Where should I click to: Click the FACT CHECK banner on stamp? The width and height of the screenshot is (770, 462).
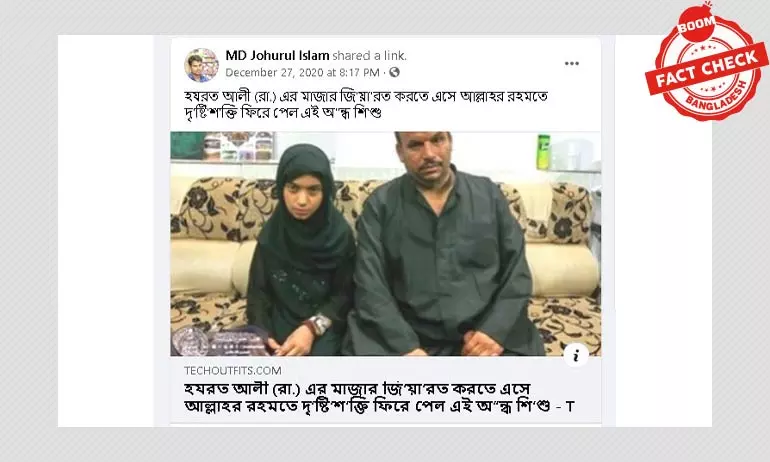(x=707, y=68)
